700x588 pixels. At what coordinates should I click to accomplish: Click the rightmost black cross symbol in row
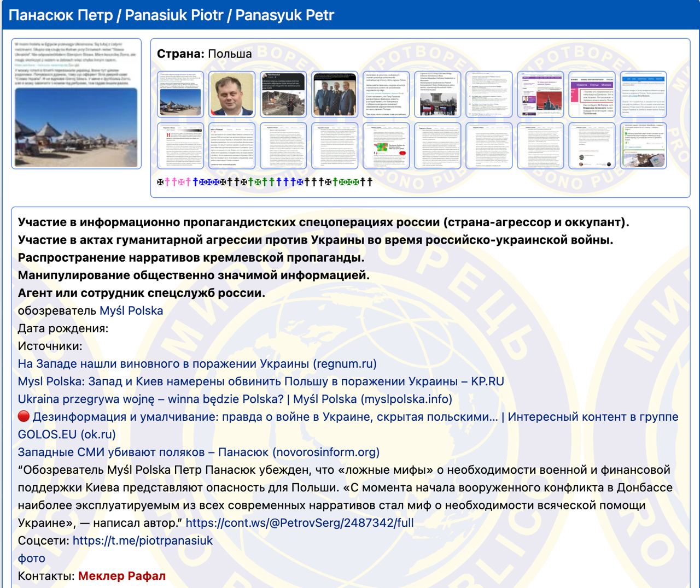370,182
